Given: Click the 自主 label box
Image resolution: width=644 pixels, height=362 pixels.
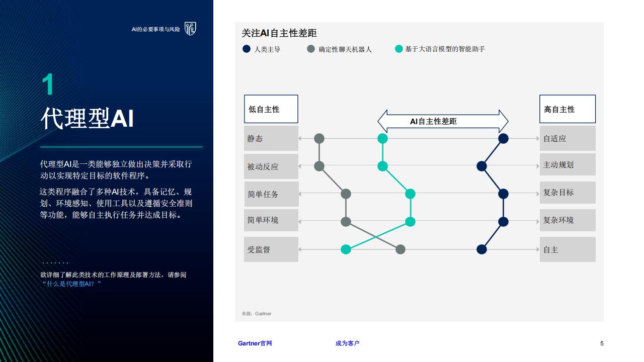Looking at the screenshot, I should coord(568,249).
